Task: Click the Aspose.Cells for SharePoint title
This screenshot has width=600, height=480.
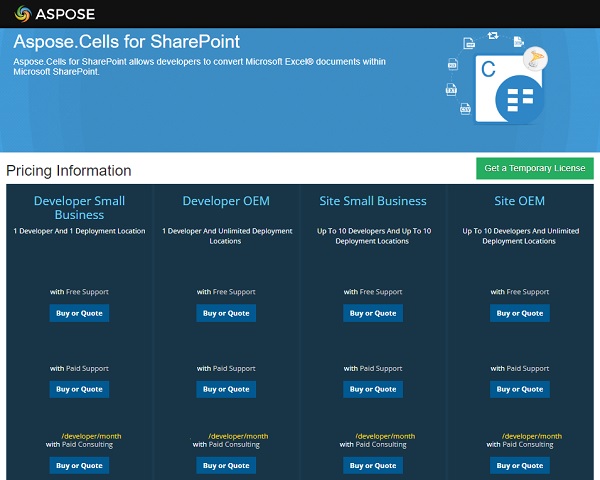Action: (127, 41)
